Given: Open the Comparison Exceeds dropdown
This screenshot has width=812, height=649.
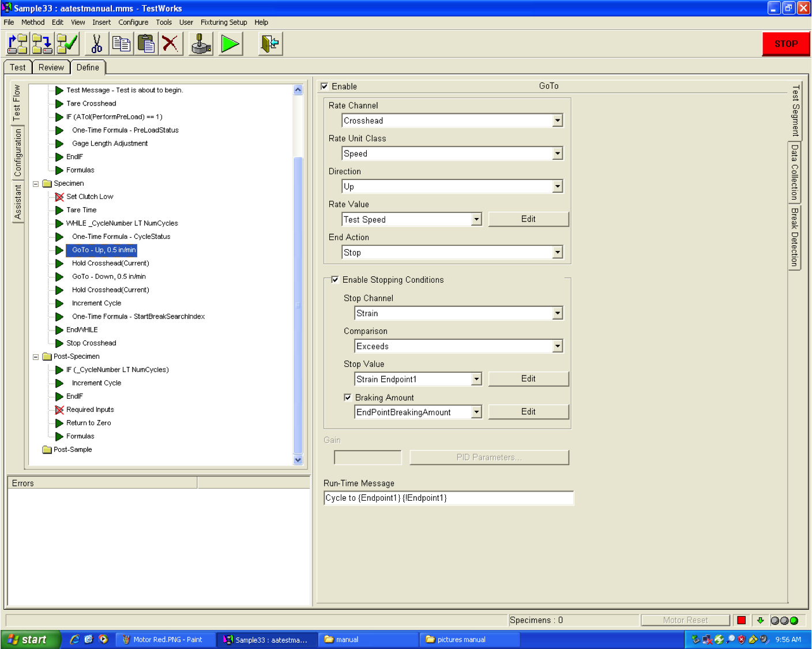Looking at the screenshot, I should coord(557,346).
